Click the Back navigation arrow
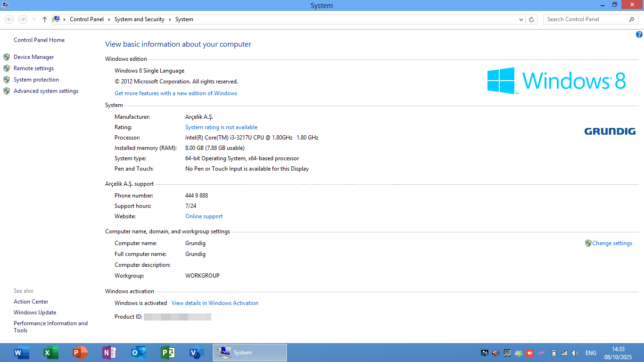644x362 pixels. click(x=9, y=19)
